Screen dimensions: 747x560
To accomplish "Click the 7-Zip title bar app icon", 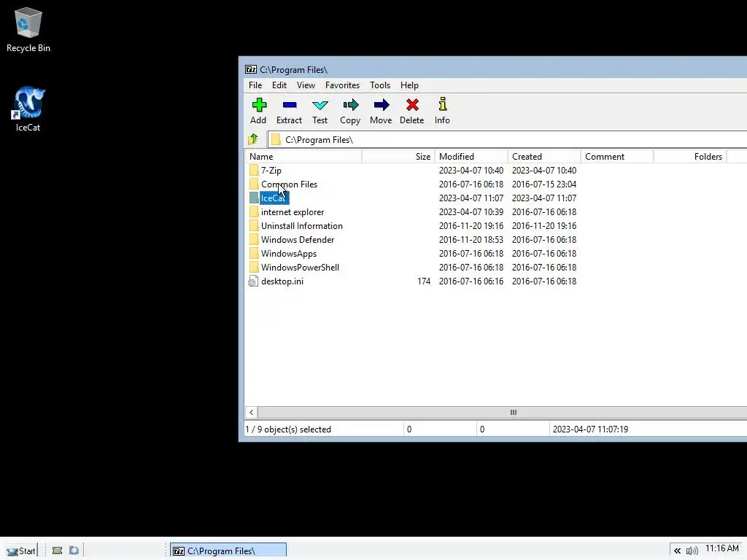I will click(x=251, y=69).
